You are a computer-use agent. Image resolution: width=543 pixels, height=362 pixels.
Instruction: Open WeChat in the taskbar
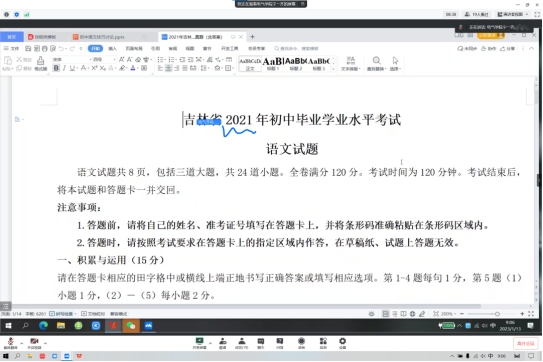(131, 326)
